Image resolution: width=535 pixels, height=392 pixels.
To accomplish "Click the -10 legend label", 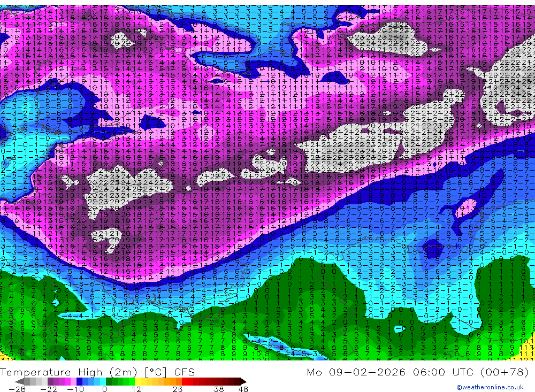I will 75,389.
